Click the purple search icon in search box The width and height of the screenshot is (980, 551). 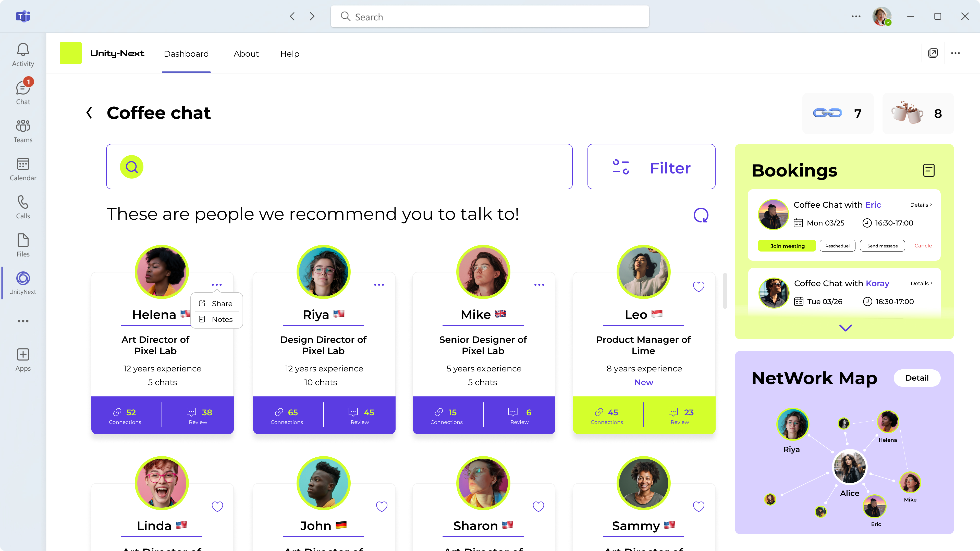coord(132,167)
